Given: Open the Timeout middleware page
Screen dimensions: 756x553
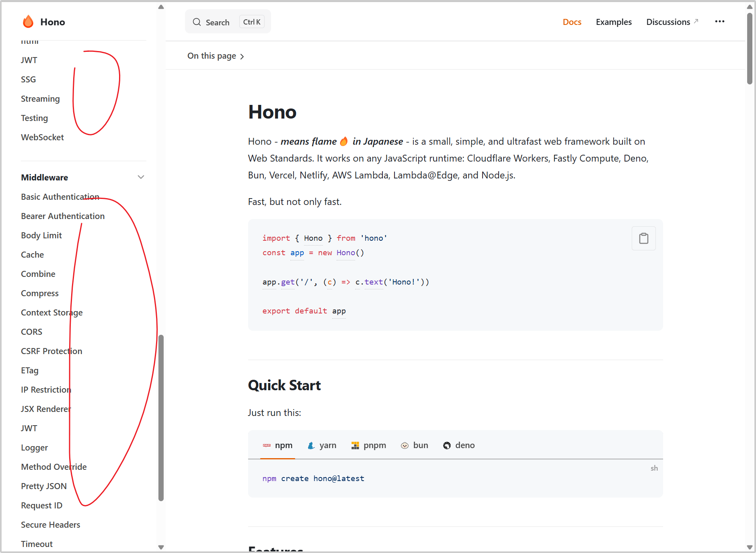Looking at the screenshot, I should click(x=37, y=544).
